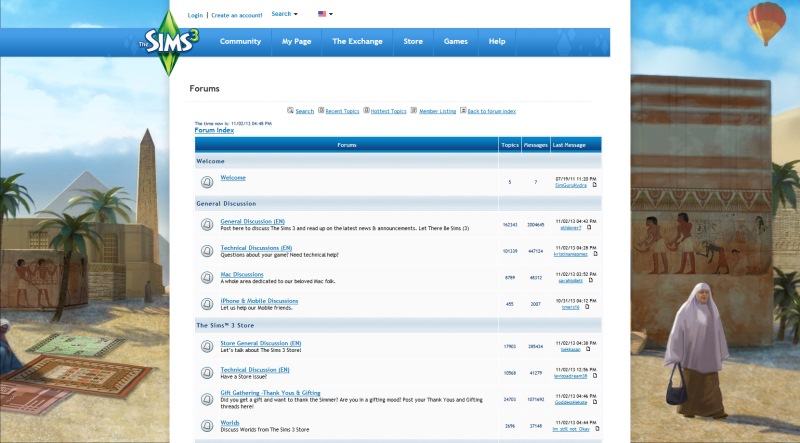Viewport: 800px width, 443px height.
Task: Open kristinamgomez user profile link
Action: (x=571, y=254)
